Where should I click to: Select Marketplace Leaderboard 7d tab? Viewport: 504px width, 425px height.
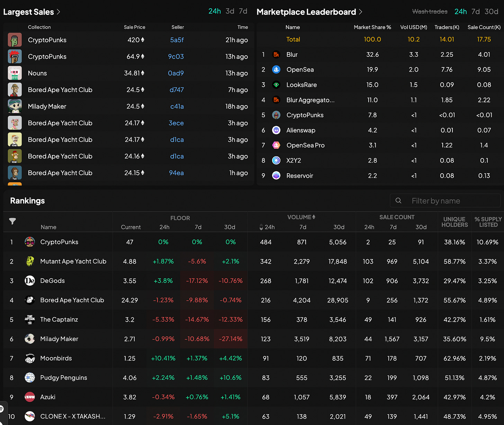point(476,11)
